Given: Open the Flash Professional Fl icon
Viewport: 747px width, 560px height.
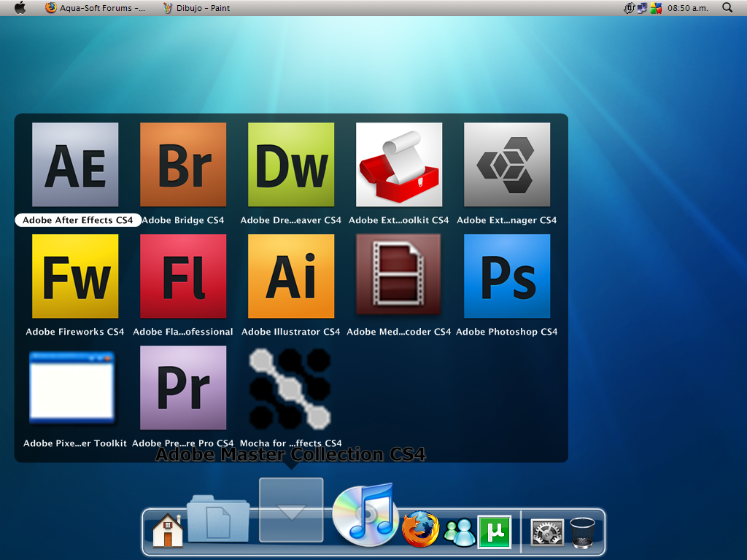Looking at the screenshot, I should click(183, 276).
